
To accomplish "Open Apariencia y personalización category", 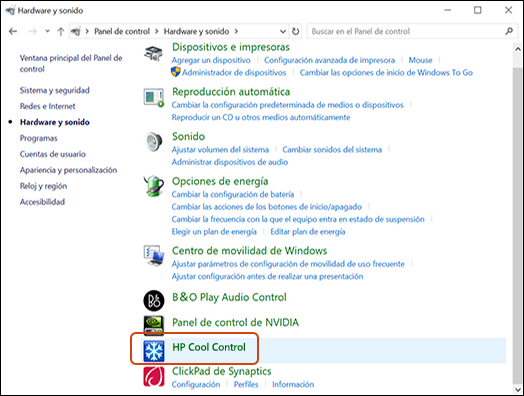I will click(68, 170).
